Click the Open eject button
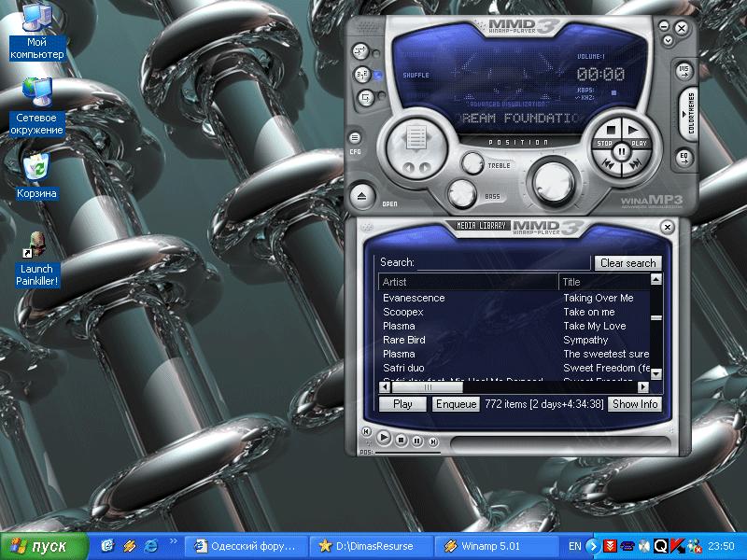This screenshot has height=560, width=747. 362,195
